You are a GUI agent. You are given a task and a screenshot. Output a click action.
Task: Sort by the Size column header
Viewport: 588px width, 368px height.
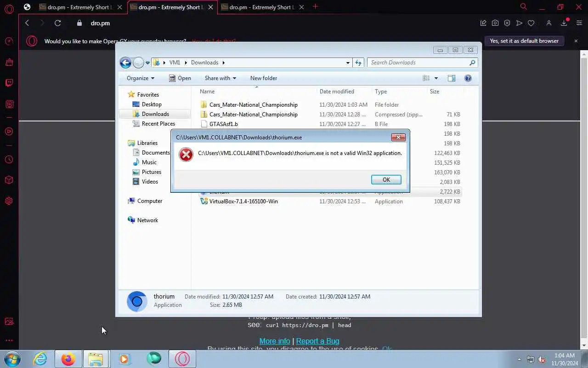[445, 92]
